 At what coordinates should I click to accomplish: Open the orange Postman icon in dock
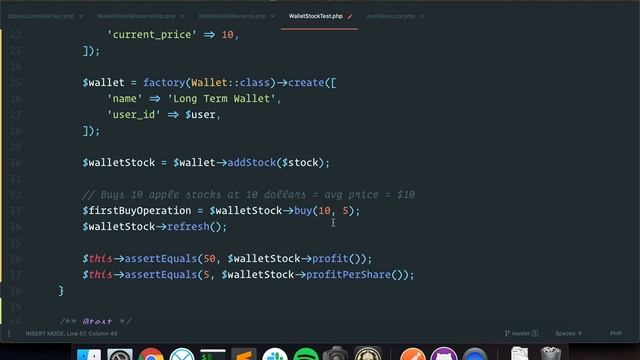[x=413, y=354]
